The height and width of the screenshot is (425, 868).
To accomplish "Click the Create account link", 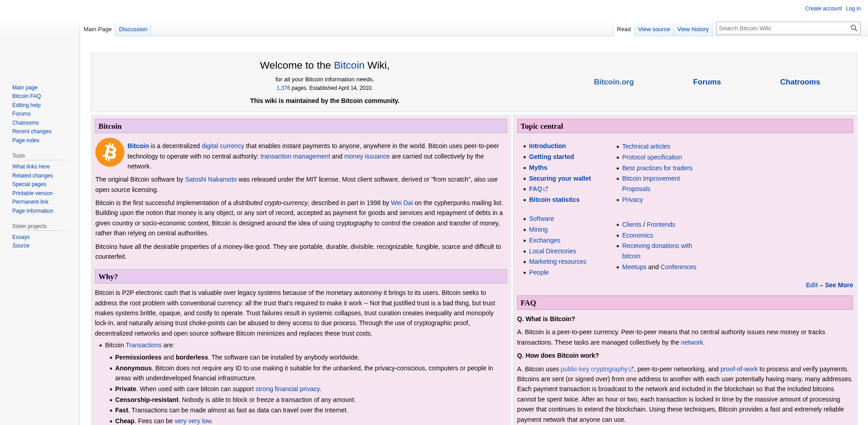I will coord(823,9).
